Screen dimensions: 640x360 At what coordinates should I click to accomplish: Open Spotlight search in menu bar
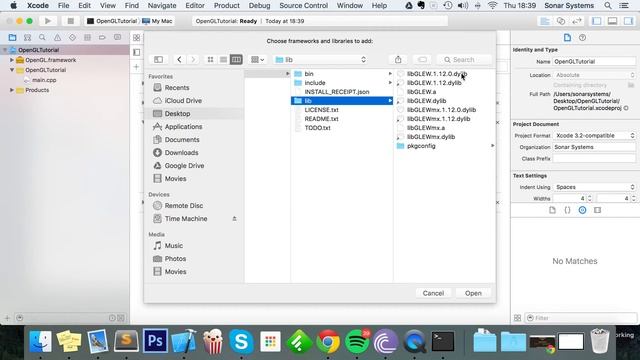608,6
